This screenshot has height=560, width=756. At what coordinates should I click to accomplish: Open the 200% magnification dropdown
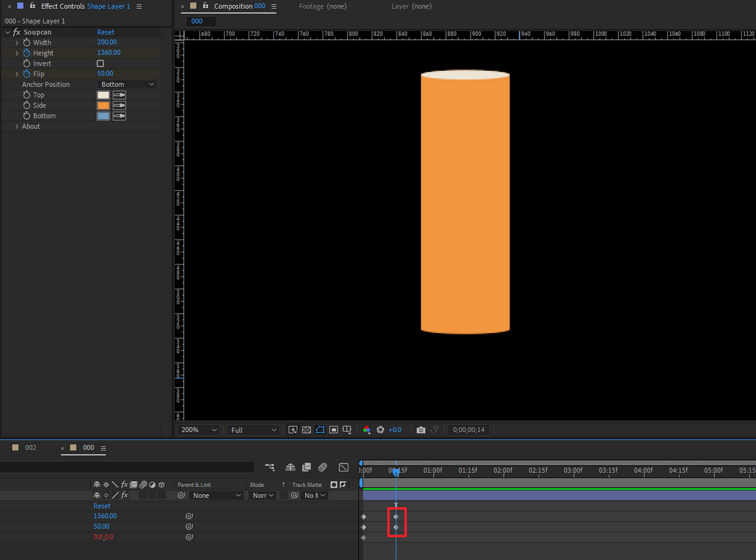199,430
